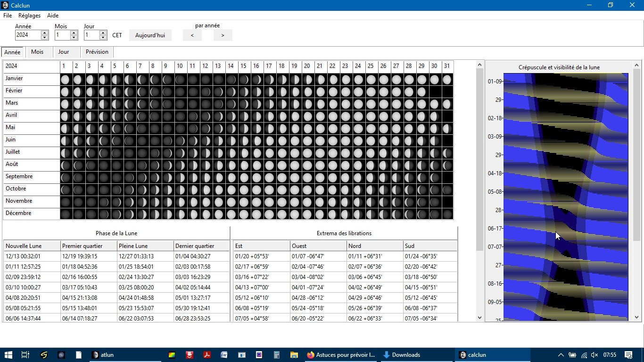
Task: Click the Est libration column header
Action: (x=262, y=246)
